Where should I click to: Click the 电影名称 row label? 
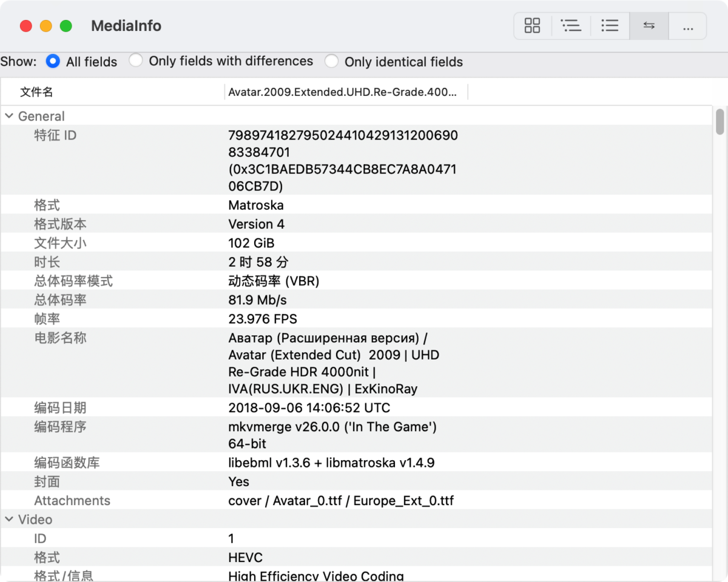(x=60, y=338)
